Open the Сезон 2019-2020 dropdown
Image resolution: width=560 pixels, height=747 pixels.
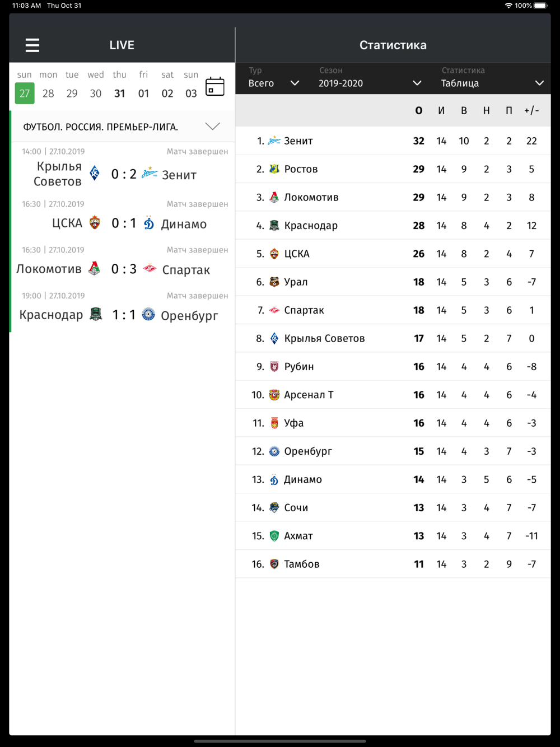(x=370, y=83)
